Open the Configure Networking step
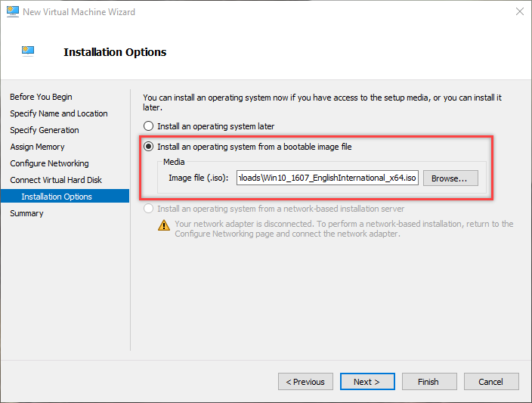Viewport: 532px width, 403px height. pos(49,163)
